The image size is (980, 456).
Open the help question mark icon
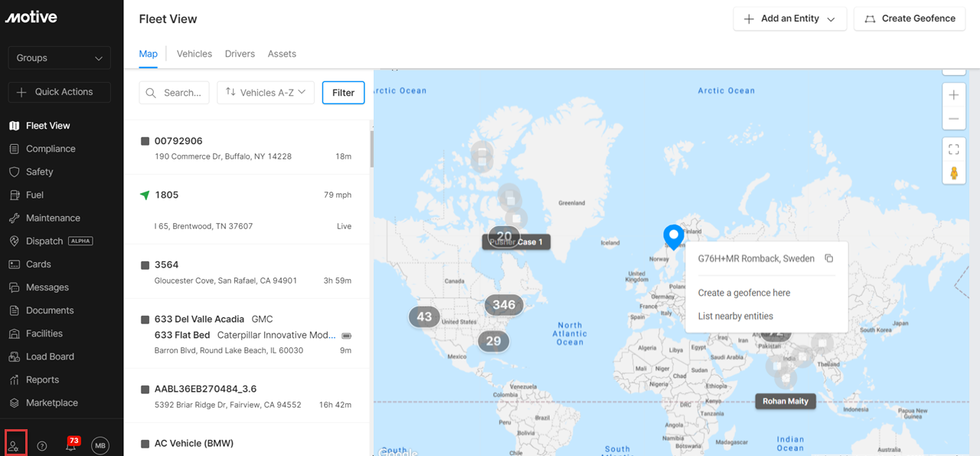pyautogui.click(x=42, y=446)
